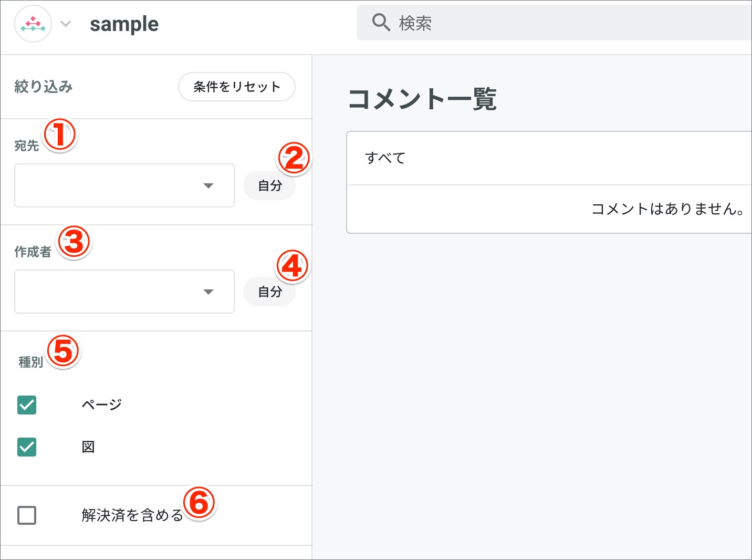Click 自分 next to the 作成者 dropdown
The image size is (752, 560).
click(269, 292)
